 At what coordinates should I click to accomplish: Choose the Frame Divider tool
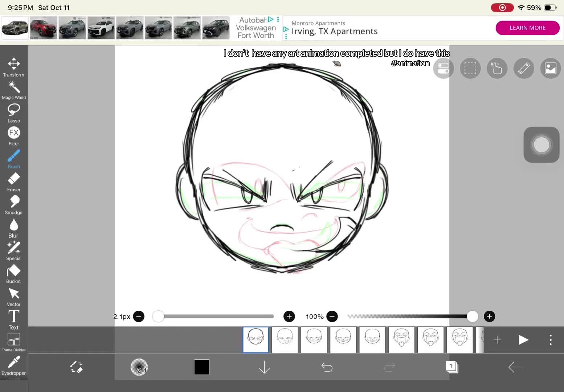point(14,343)
